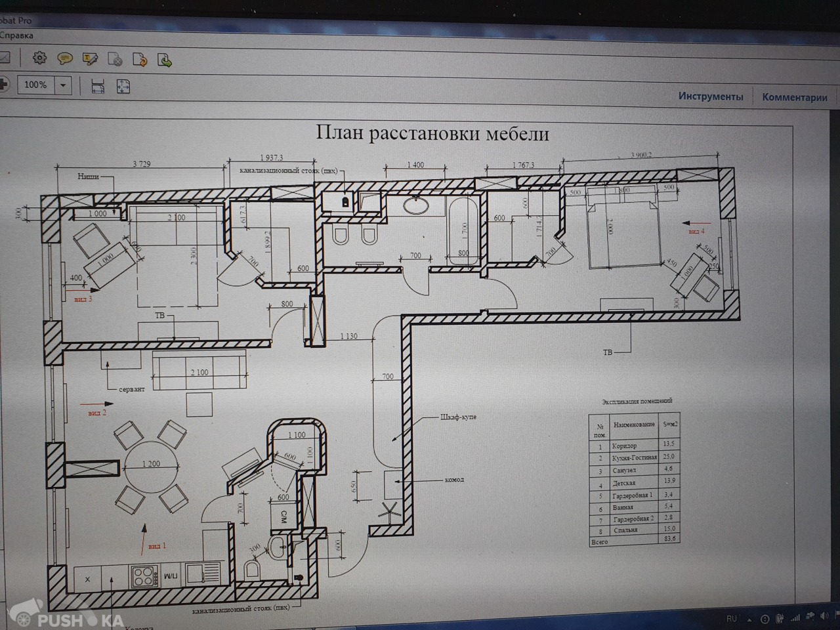Add a sticky note comment

[x=64, y=59]
